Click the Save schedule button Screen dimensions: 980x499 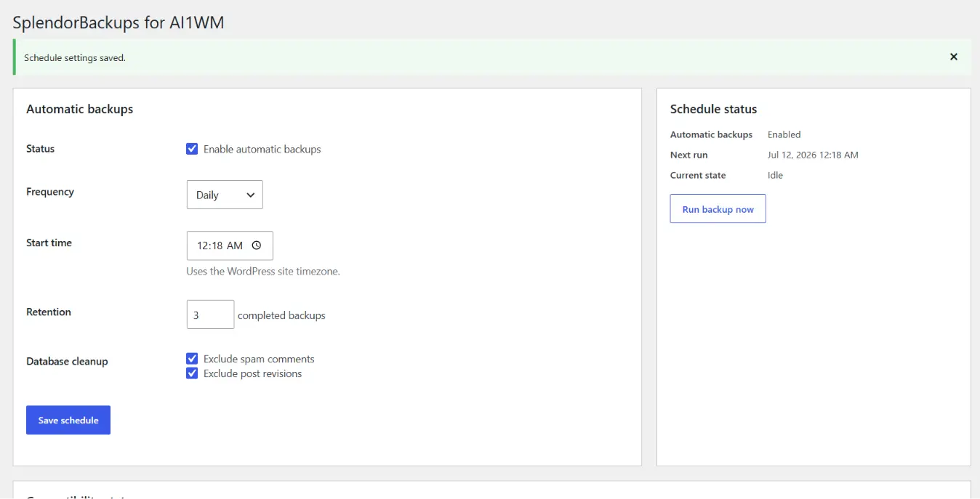(x=68, y=420)
